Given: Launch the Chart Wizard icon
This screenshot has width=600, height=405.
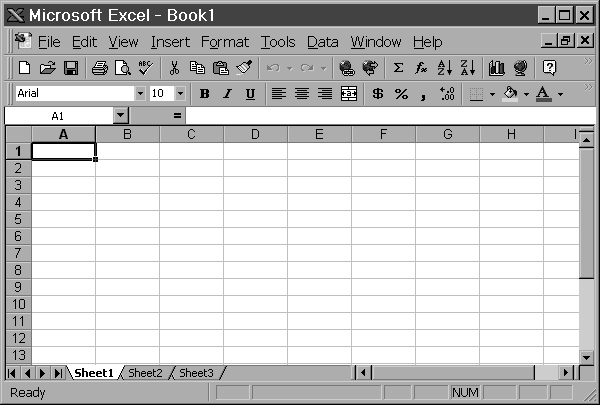Looking at the screenshot, I should pos(497,68).
